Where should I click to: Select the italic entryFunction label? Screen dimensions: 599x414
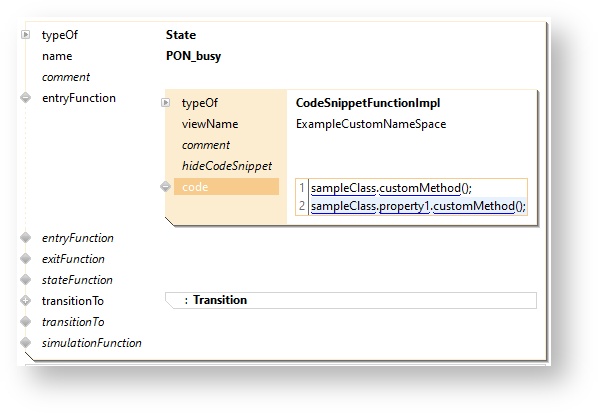pyautogui.click(x=78, y=238)
